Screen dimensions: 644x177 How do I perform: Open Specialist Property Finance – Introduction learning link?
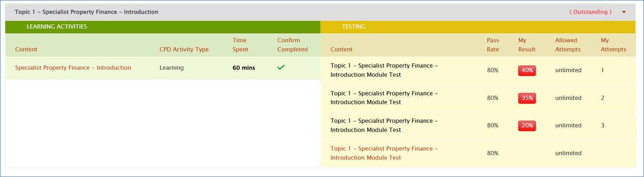pos(73,68)
